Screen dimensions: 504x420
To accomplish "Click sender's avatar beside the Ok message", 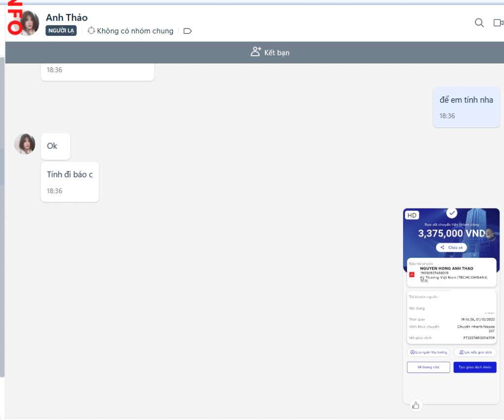I will 25,144.
